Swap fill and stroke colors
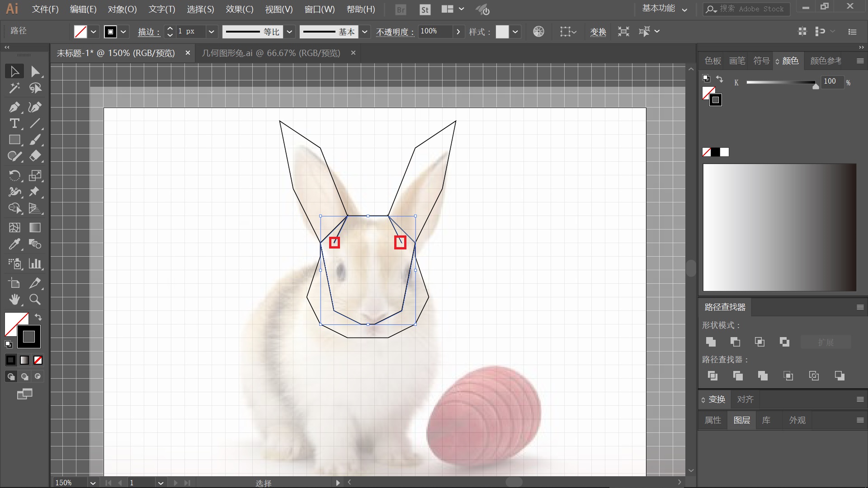The image size is (868, 488). point(38,317)
